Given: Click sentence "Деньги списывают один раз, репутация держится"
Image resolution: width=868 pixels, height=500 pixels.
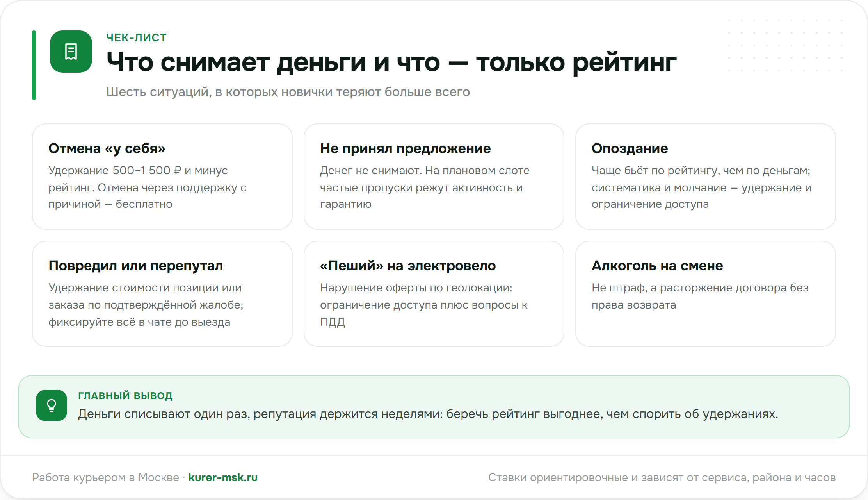Looking at the screenshot, I should 228,414.
